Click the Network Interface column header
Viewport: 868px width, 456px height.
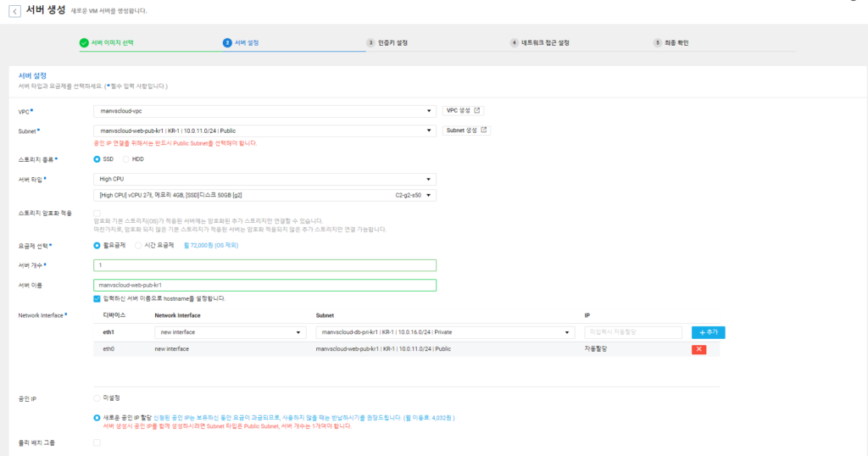coord(177,315)
